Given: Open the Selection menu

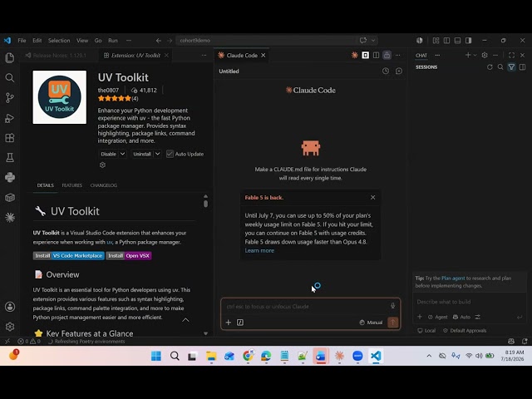Looking at the screenshot, I should click(59, 41).
